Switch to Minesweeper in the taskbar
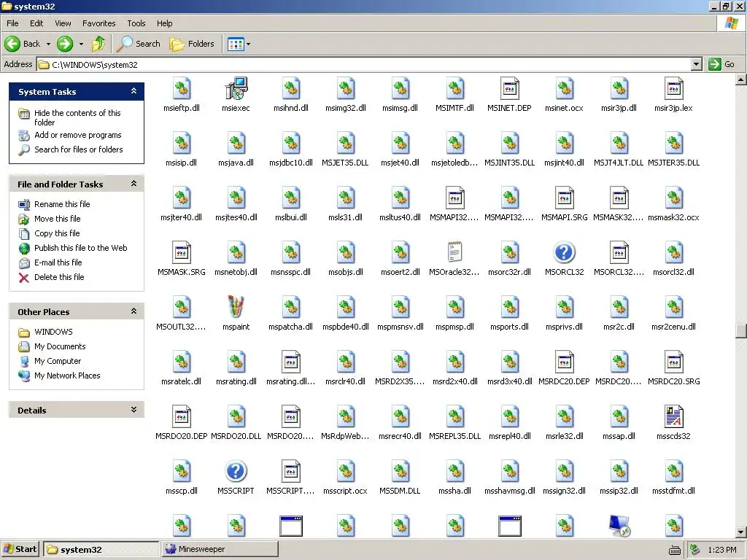The width and height of the screenshot is (747, 560). (x=220, y=549)
